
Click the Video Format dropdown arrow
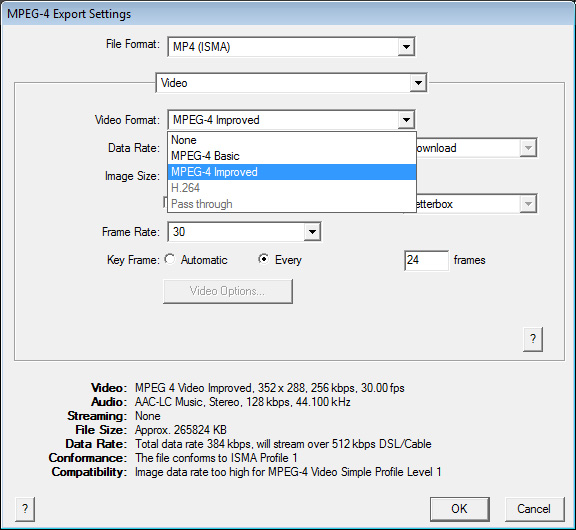pyautogui.click(x=406, y=120)
